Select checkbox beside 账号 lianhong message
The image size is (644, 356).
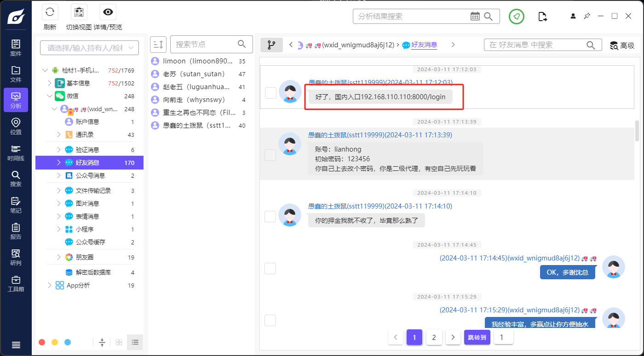(x=270, y=155)
